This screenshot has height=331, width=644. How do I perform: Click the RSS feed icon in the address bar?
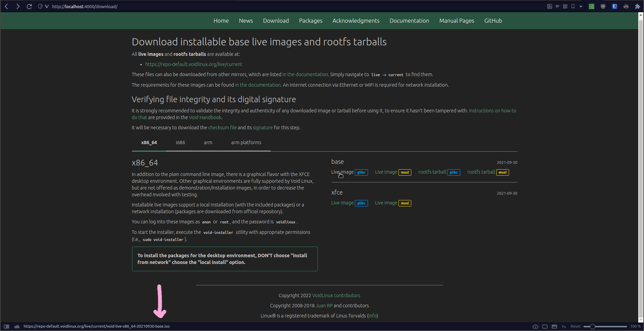coord(550,6)
